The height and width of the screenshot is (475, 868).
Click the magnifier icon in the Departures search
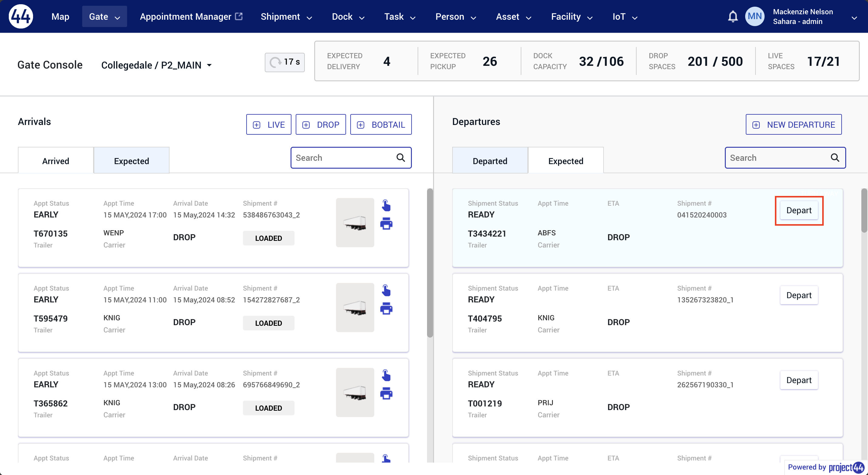[x=835, y=158]
